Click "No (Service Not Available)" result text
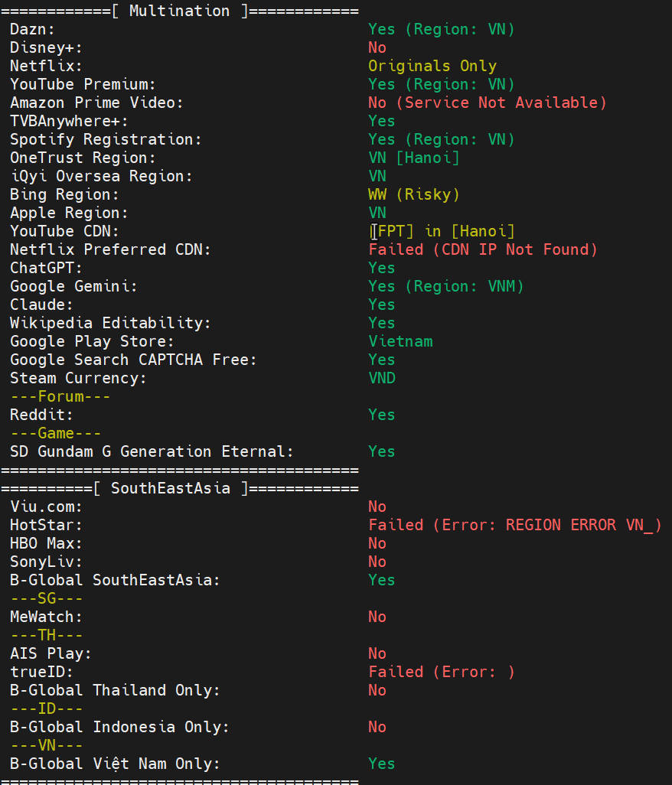 tap(487, 103)
